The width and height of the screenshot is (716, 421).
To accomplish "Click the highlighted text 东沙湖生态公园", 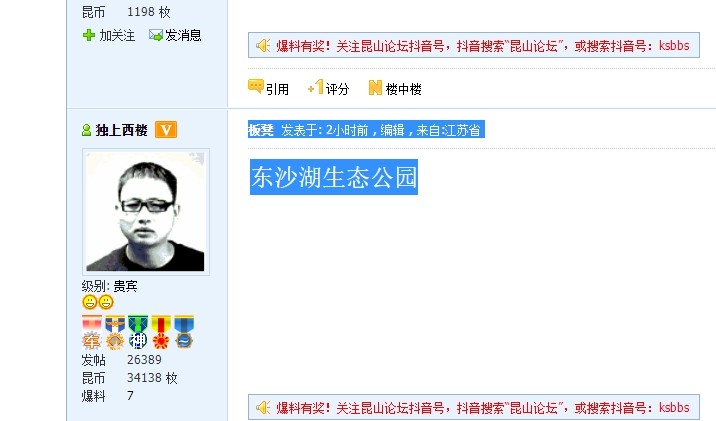I will pos(334,177).
